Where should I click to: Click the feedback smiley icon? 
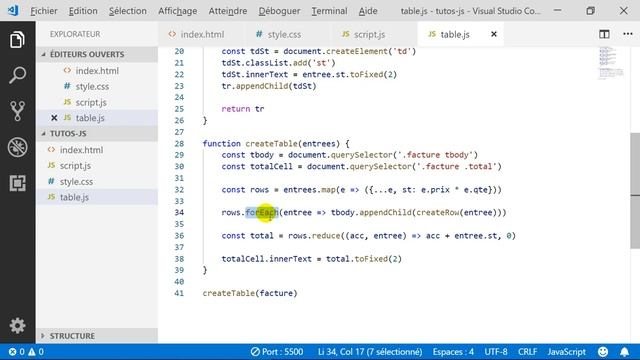(603, 352)
